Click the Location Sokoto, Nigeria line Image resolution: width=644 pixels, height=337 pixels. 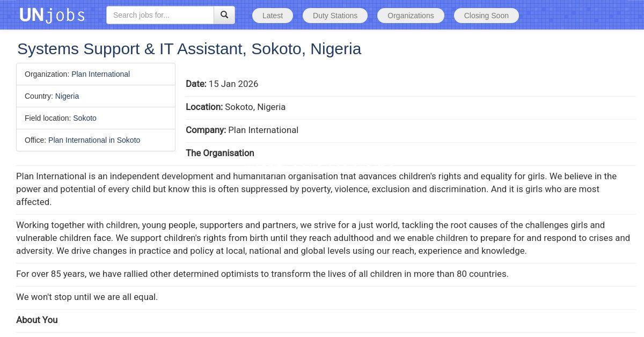point(236,107)
